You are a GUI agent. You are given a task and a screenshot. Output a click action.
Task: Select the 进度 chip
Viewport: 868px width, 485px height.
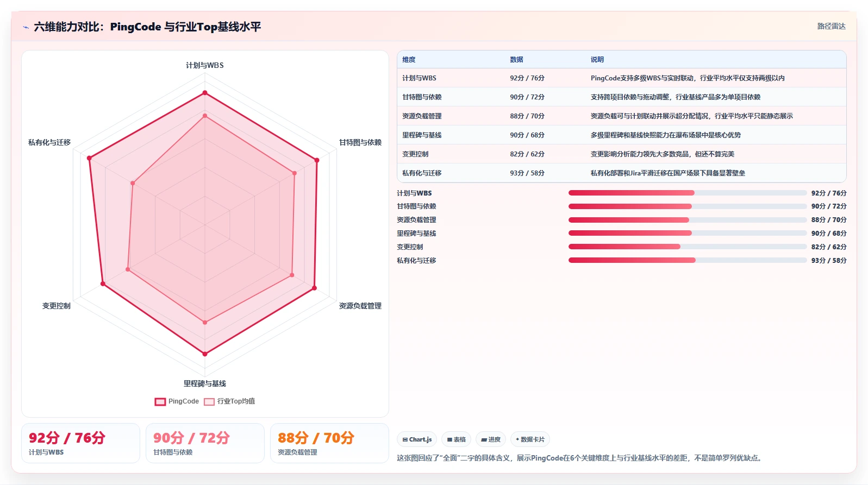pyautogui.click(x=491, y=439)
